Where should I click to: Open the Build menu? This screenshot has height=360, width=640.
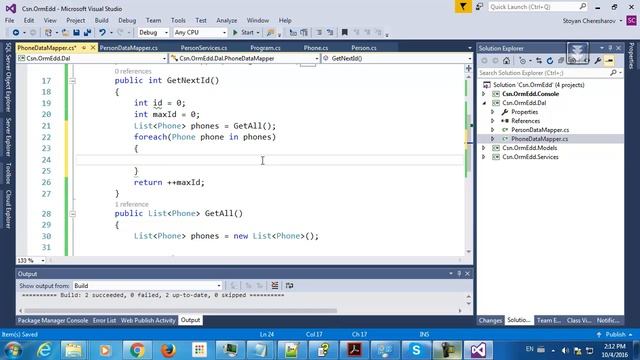pos(101,20)
